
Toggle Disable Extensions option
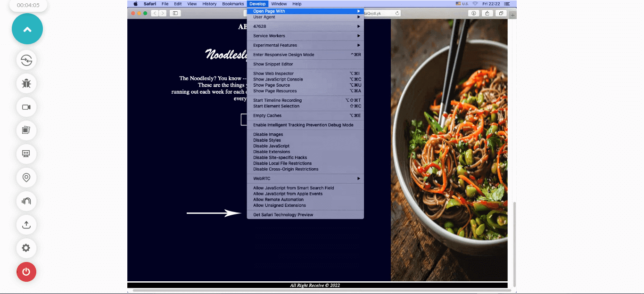(305, 152)
